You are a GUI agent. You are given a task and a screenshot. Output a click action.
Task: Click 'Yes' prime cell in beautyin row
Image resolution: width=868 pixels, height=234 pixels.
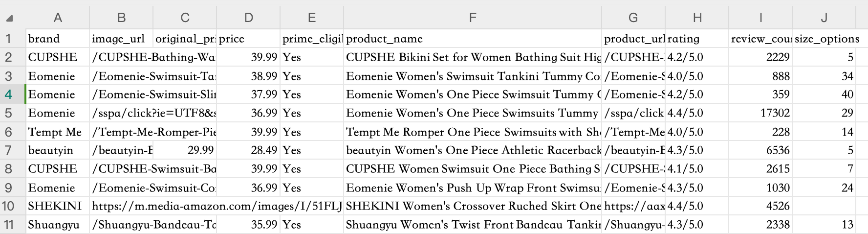tap(312, 150)
